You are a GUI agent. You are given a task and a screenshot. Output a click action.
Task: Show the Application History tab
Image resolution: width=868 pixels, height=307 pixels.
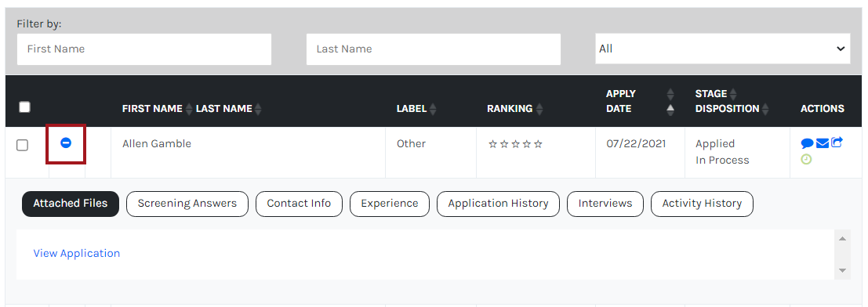(498, 204)
